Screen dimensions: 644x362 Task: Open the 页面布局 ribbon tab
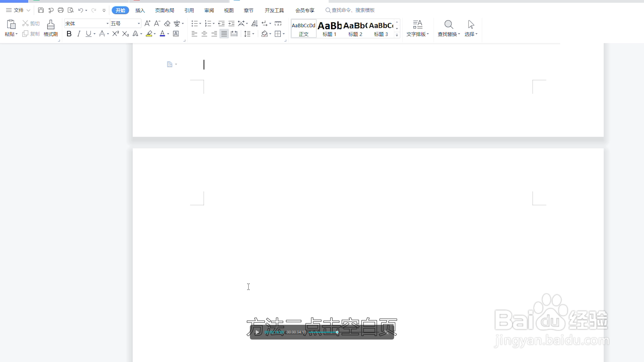[164, 10]
